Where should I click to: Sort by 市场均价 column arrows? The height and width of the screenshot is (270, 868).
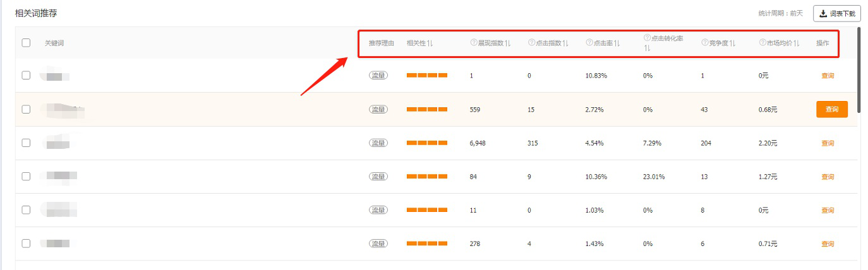(797, 43)
